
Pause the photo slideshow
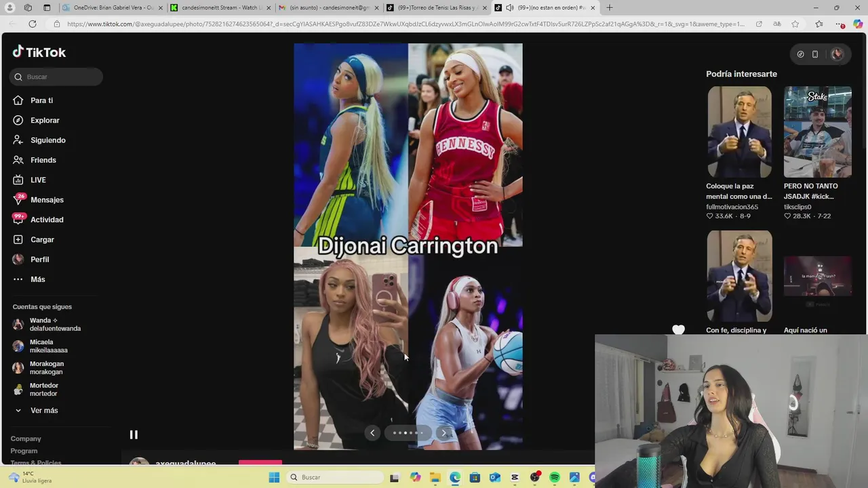pyautogui.click(x=134, y=434)
